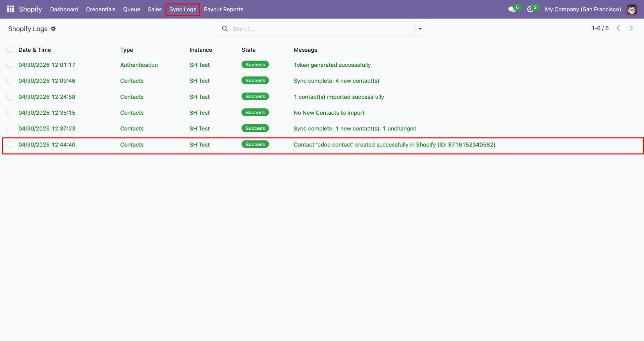
Task: Open the My Company (San Francisco) switcher
Action: (583, 9)
